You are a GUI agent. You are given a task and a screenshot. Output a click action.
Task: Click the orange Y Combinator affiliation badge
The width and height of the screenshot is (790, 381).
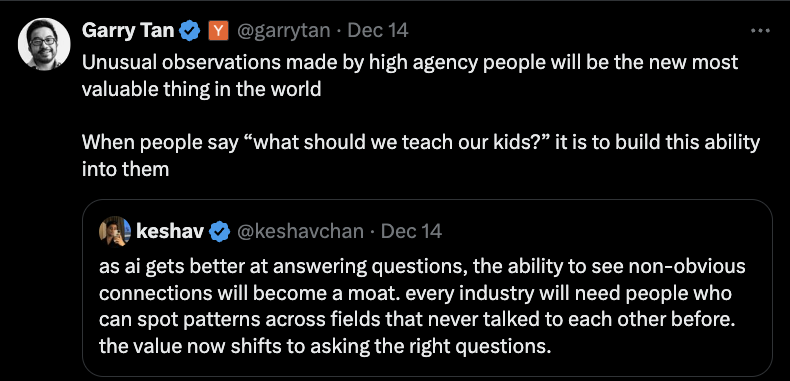218,31
